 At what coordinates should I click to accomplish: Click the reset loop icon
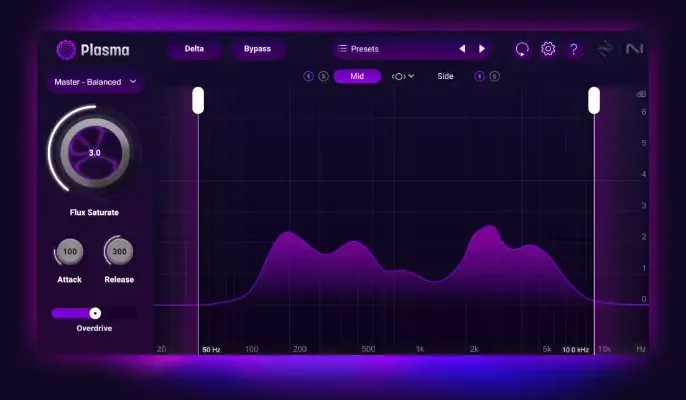[x=522, y=49]
